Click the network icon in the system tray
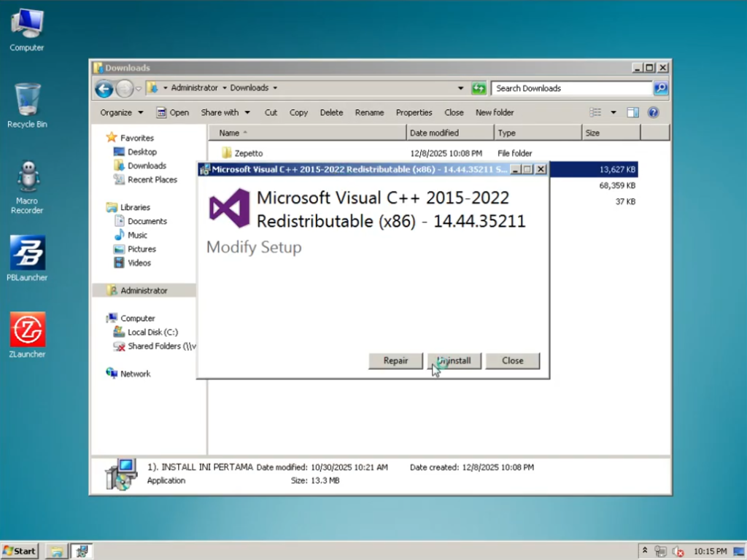Screen dimensions: 747x560 [x=660, y=551]
